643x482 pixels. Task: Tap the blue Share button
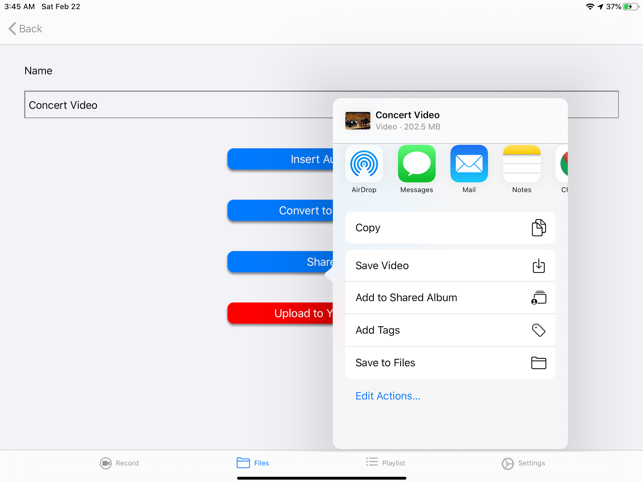pyautogui.click(x=280, y=262)
